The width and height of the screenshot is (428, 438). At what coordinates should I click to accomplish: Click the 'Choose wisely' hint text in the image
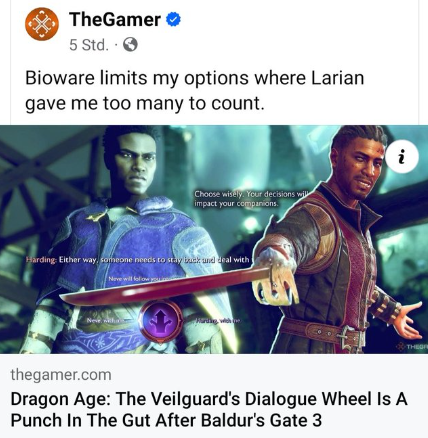(x=252, y=199)
